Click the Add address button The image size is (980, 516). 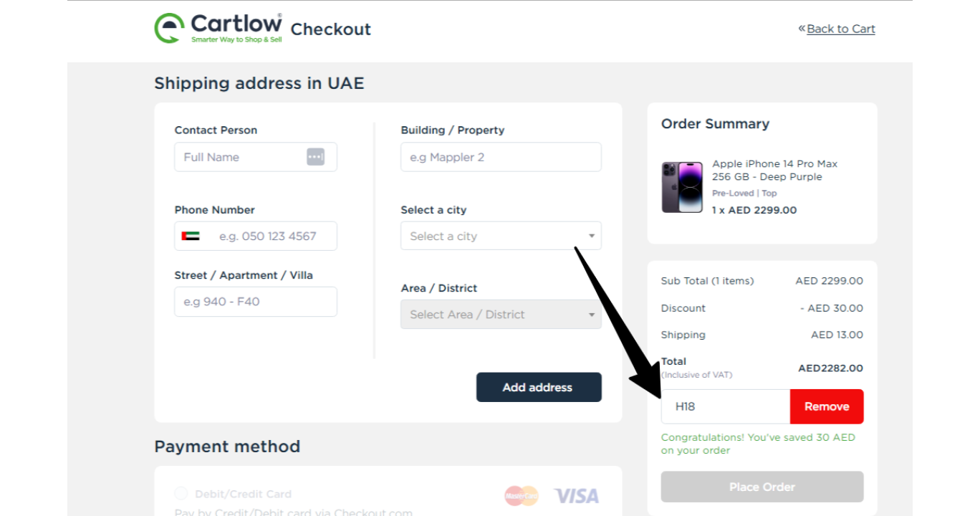pyautogui.click(x=539, y=387)
